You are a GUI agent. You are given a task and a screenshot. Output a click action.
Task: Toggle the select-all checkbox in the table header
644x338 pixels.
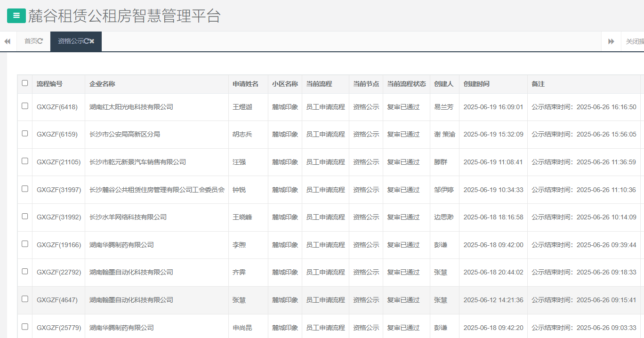25,83
